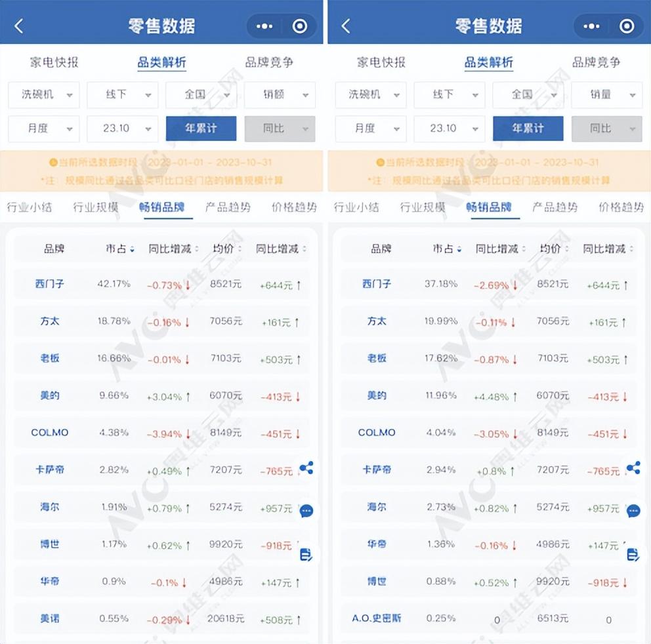Screen dimensions: 651x644
Task: Open 23.10 date dropdown in left panel
Action: click(x=123, y=129)
